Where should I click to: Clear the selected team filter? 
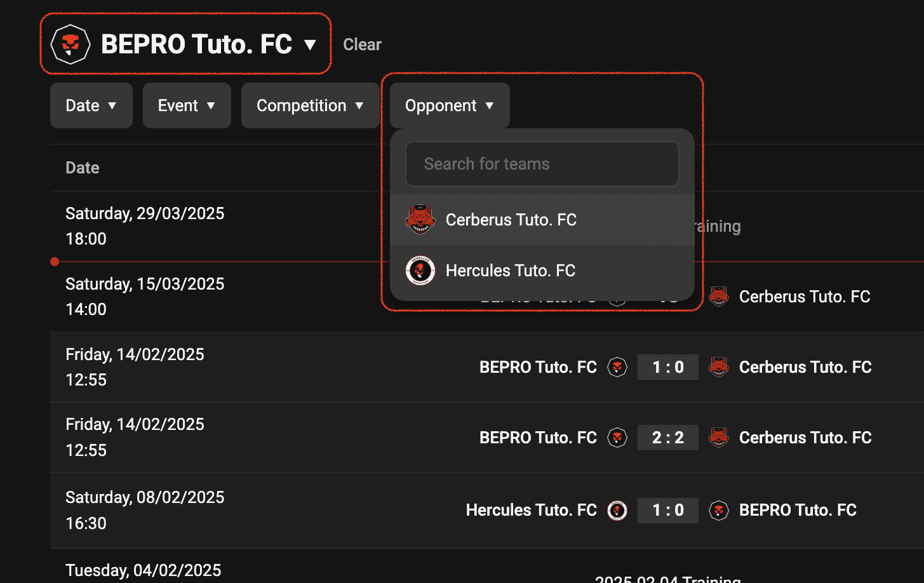[x=362, y=44]
